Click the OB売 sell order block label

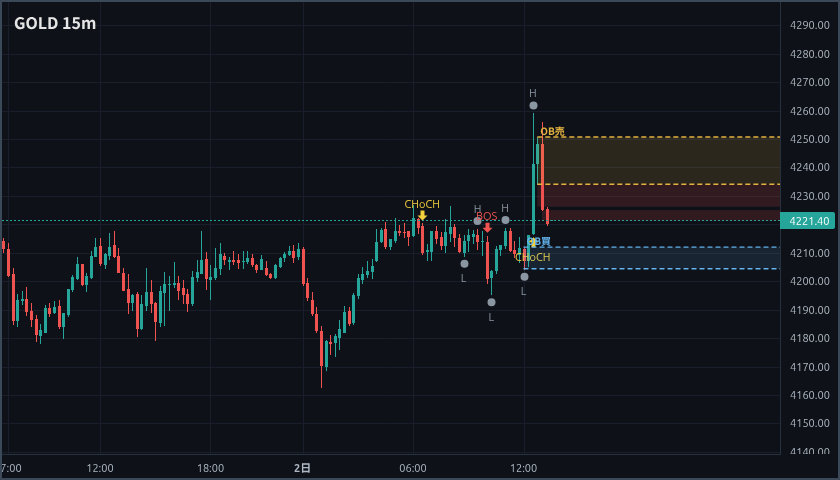552,131
